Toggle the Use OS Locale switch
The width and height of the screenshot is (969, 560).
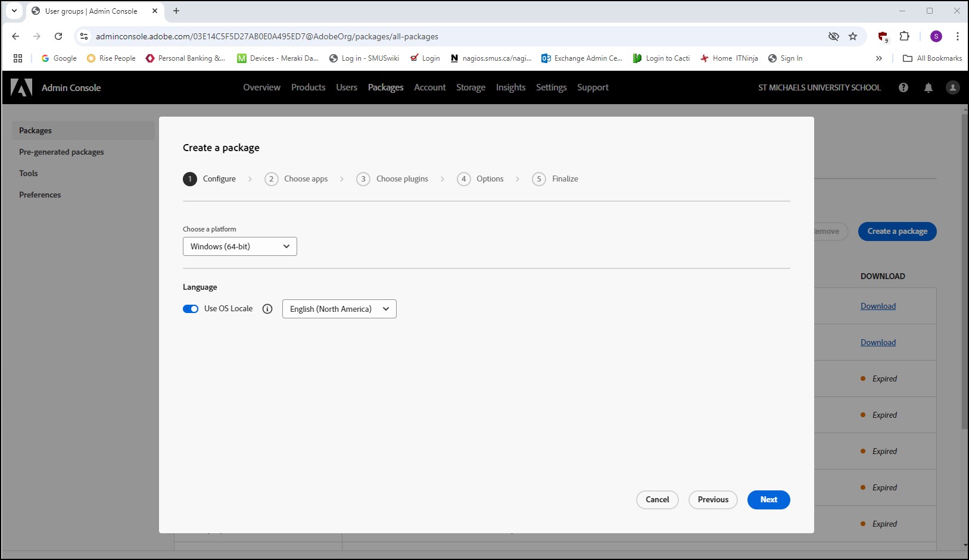(x=191, y=309)
